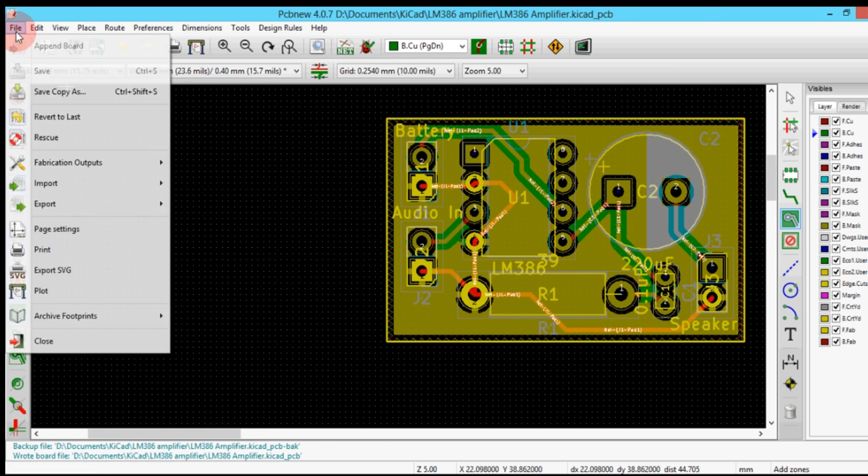This screenshot has height=476, width=868.
Task: Toggle the Edge.Cuts layer checkbox
Action: point(836,284)
